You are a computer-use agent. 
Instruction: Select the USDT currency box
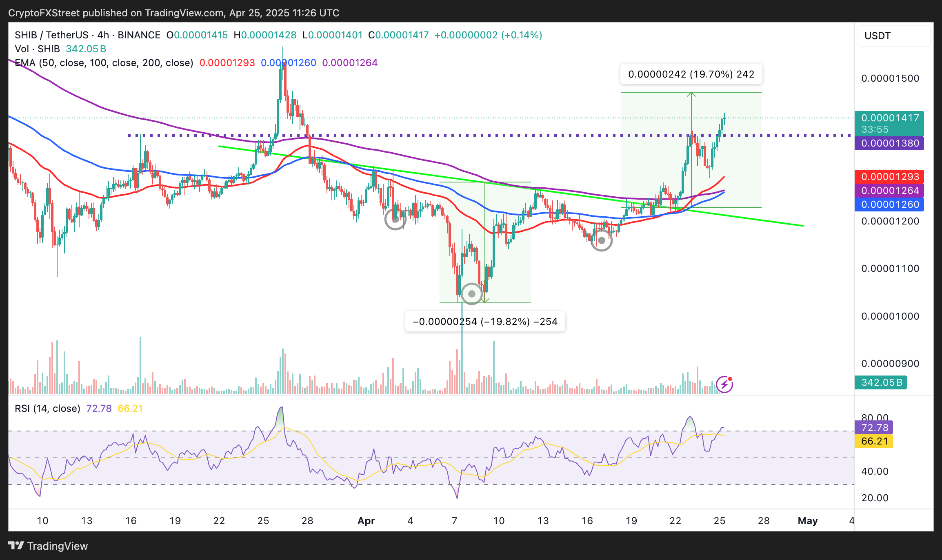[893, 36]
